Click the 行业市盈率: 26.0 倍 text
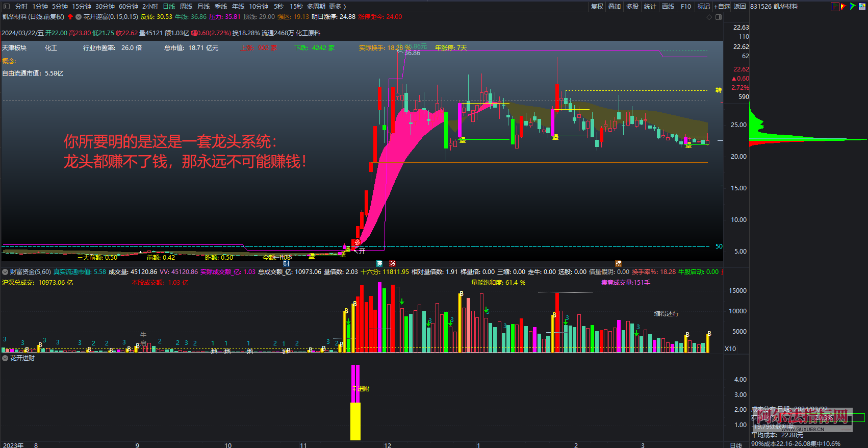This screenshot has width=868, height=448. [x=113, y=47]
